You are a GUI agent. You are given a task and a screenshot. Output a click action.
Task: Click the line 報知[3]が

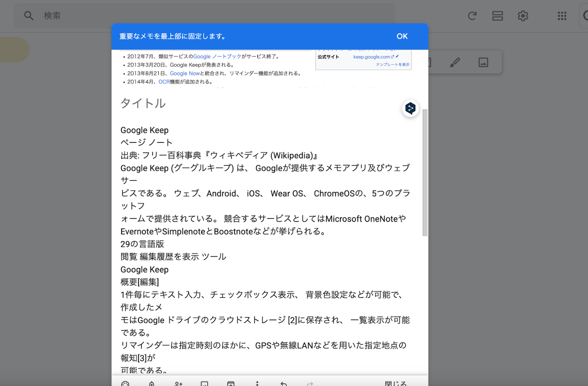tap(138, 357)
